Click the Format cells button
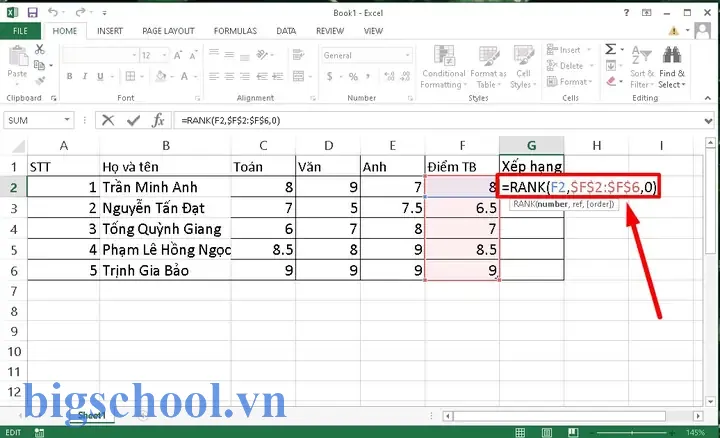720x438 pixels. 569,82
